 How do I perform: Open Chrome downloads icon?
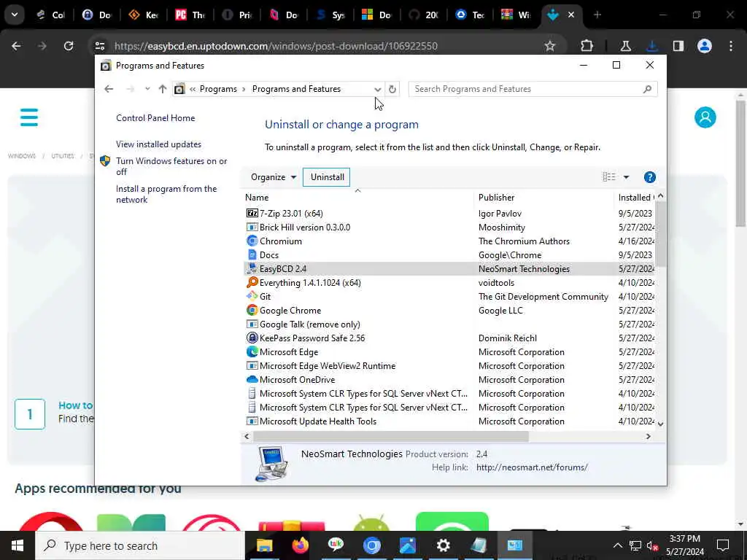(651, 46)
